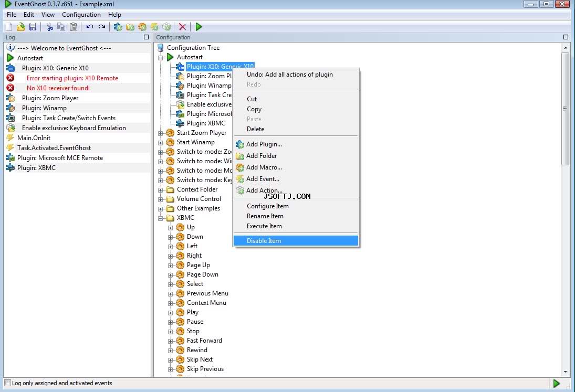Click the Log panel maximize icon

[x=146, y=37]
